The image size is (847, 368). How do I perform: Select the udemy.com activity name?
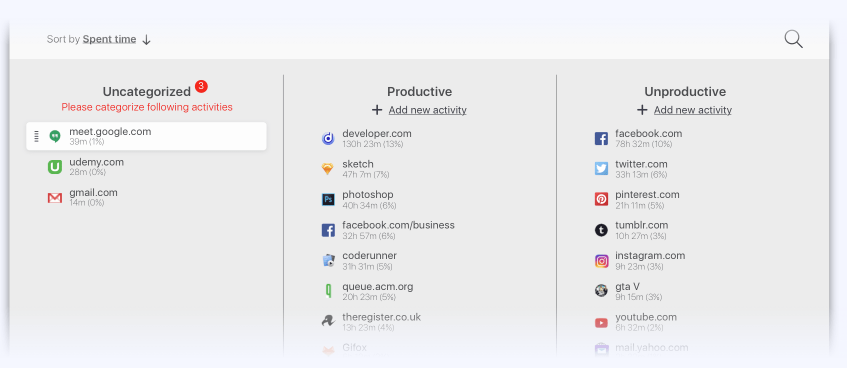coord(96,162)
